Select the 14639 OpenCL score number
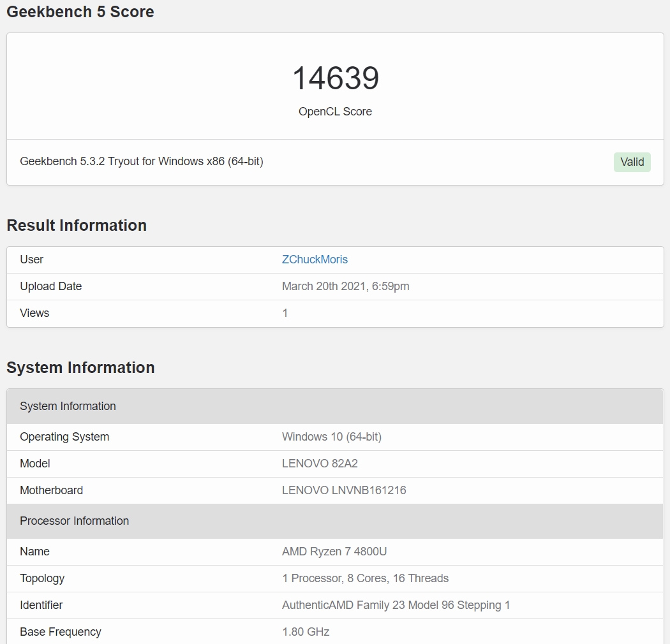This screenshot has width=670, height=644. point(336,78)
